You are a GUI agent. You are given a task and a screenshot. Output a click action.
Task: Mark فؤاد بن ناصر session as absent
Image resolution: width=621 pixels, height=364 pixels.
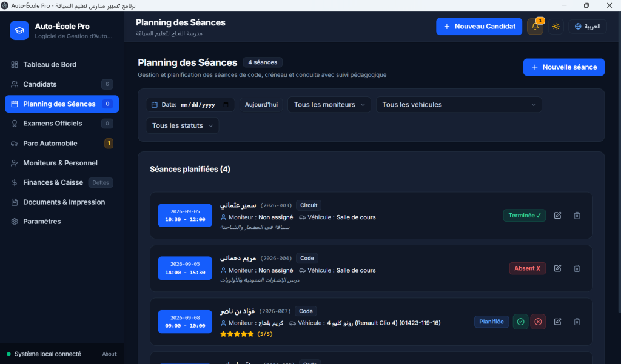click(x=539, y=322)
